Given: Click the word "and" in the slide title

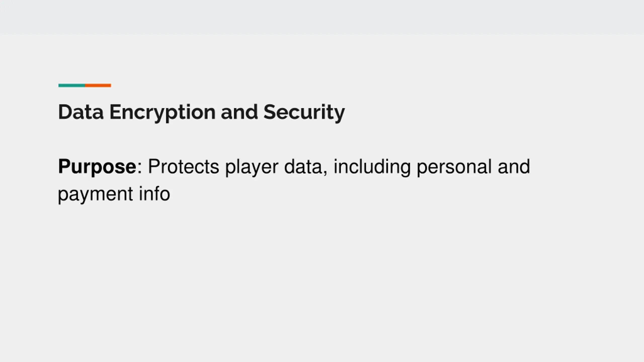Looking at the screenshot, I should (239, 112).
